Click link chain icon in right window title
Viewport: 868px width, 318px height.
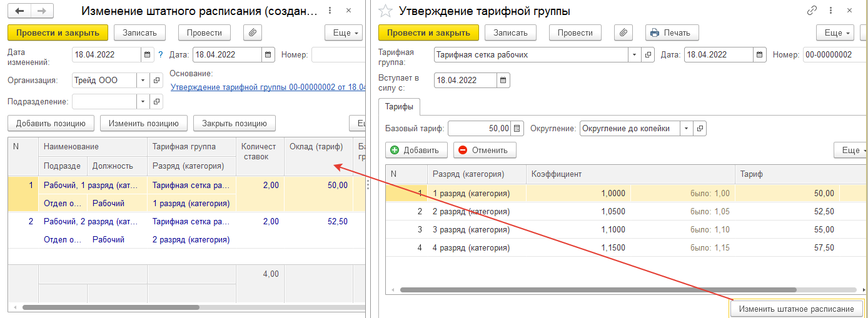point(812,11)
